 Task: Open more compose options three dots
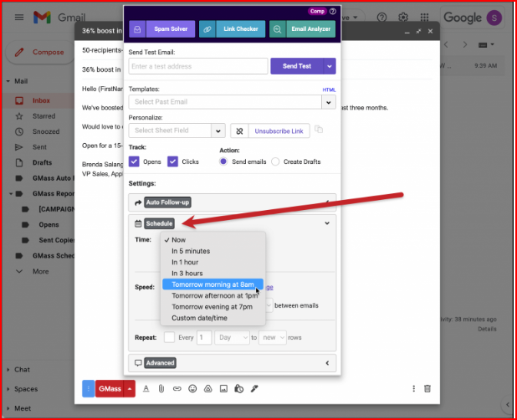[x=413, y=388]
